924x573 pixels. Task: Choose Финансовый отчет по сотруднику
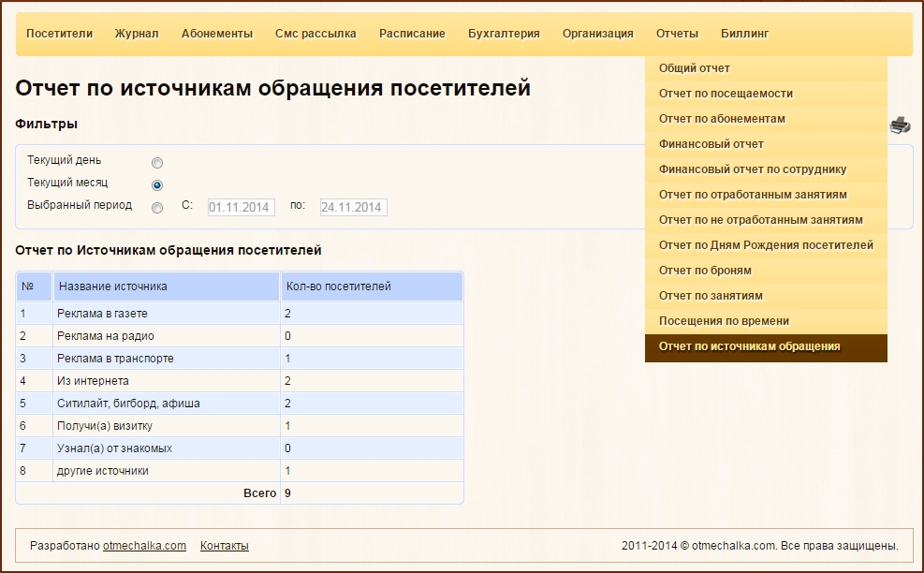click(x=766, y=169)
